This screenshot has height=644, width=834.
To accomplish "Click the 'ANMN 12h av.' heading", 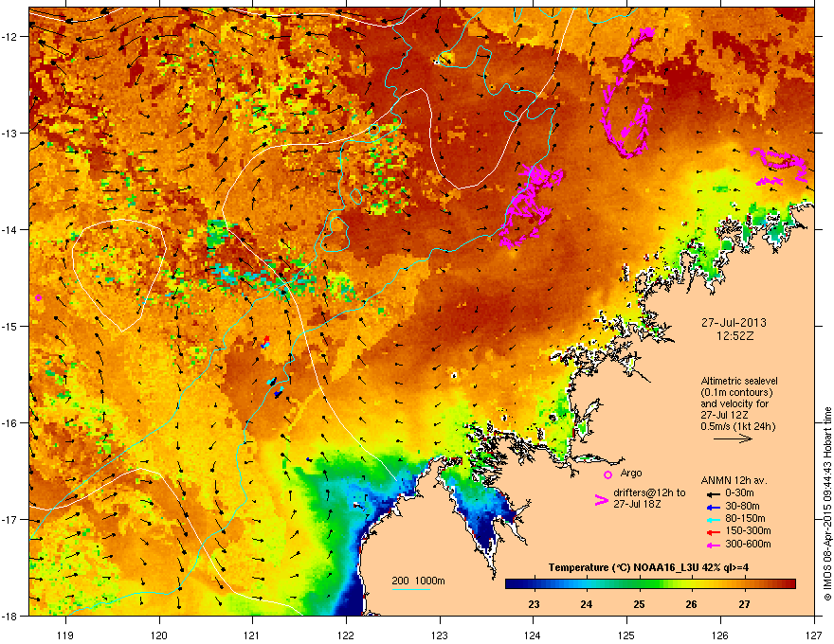I will pos(734,480).
